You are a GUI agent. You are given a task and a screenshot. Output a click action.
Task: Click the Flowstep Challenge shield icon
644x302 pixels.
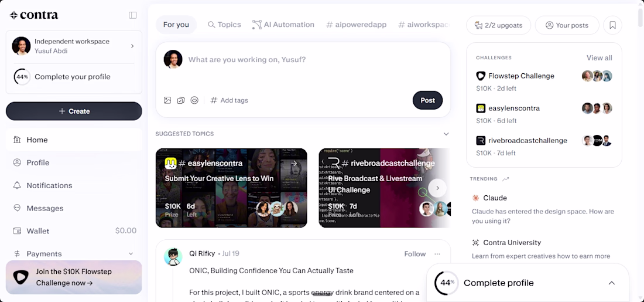click(x=481, y=76)
